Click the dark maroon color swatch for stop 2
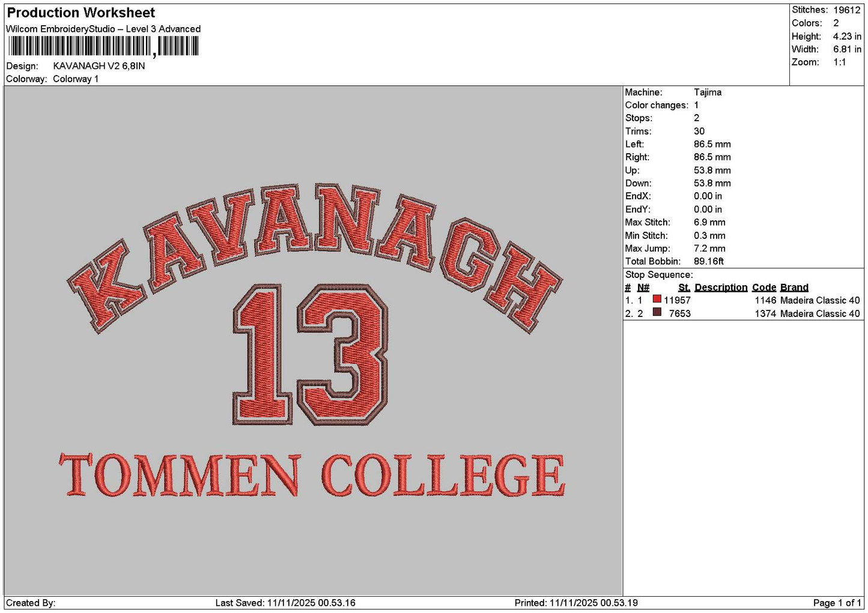Viewport: 868px width, 613px height. (x=657, y=312)
